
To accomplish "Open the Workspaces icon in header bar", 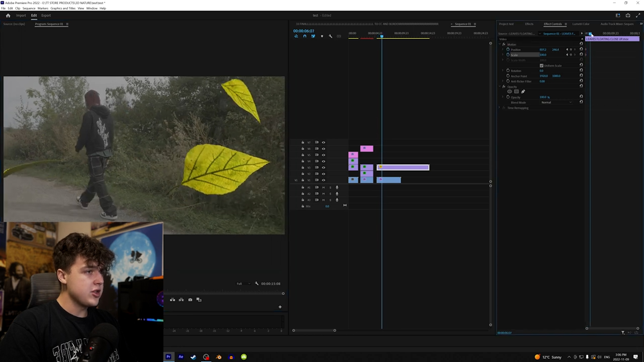I will tap(618, 15).
